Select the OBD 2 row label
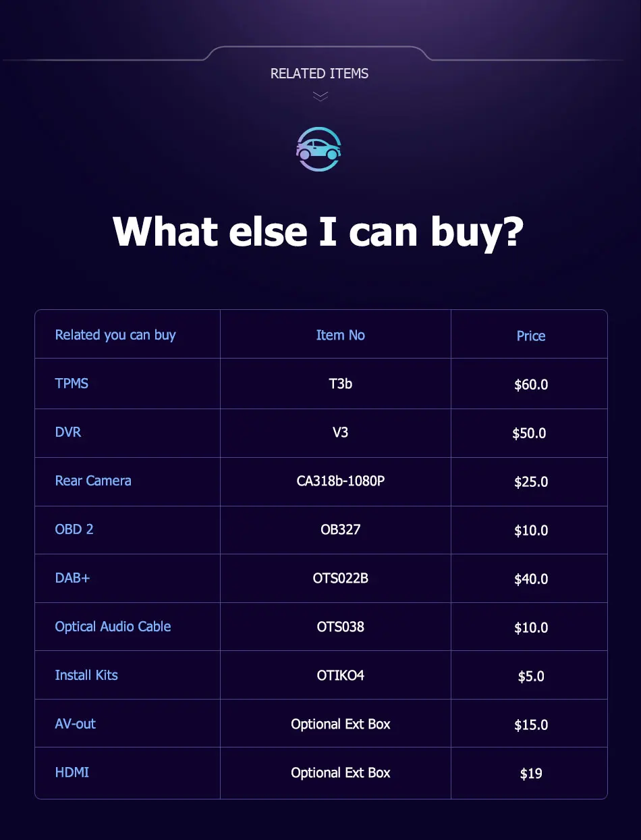 pos(74,529)
